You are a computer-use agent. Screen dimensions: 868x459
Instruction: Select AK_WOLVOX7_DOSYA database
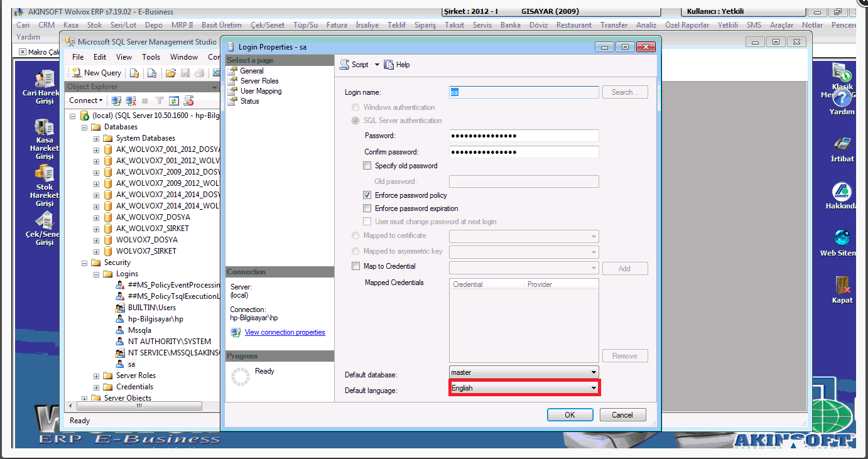click(x=153, y=217)
